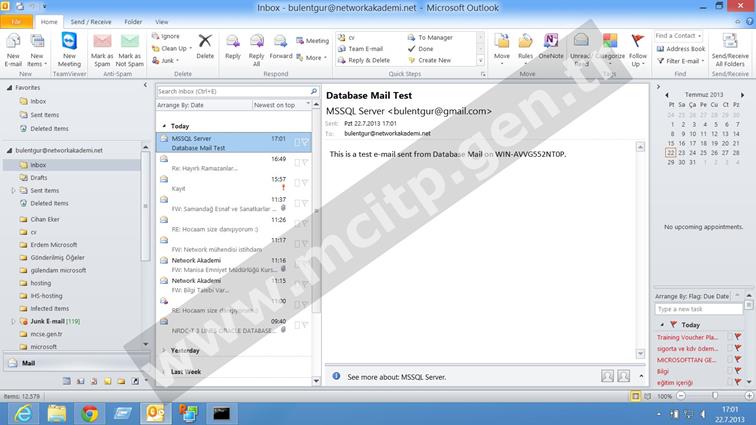Select the Home ribbon tab
Image resolution: width=756 pixels, height=425 pixels.
coord(49,22)
